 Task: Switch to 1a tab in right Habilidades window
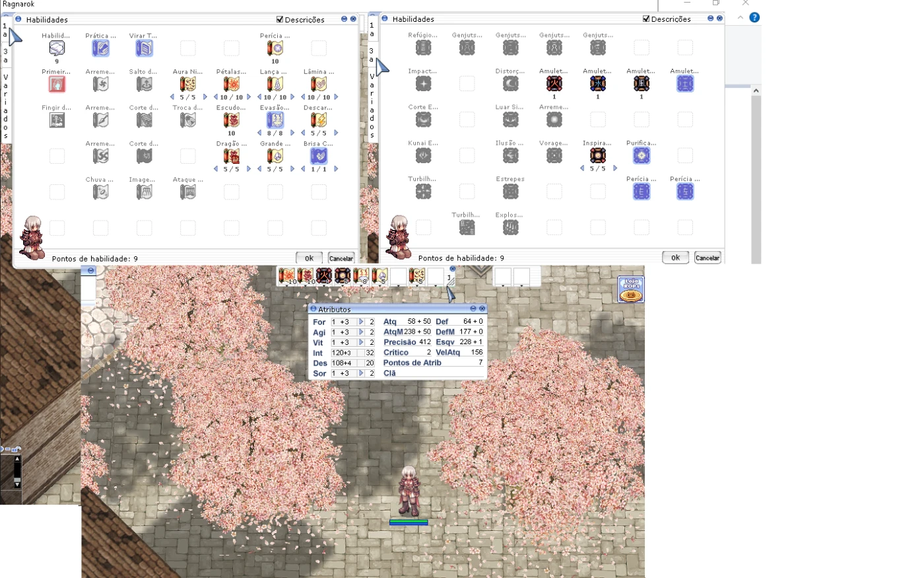click(372, 30)
